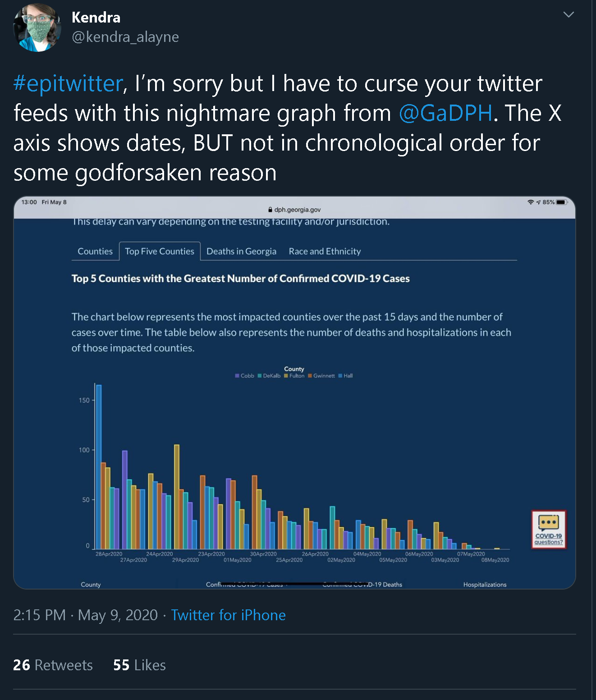The height and width of the screenshot is (700, 596).
Task: Click Kendra's profile avatar photo
Action: click(x=37, y=28)
